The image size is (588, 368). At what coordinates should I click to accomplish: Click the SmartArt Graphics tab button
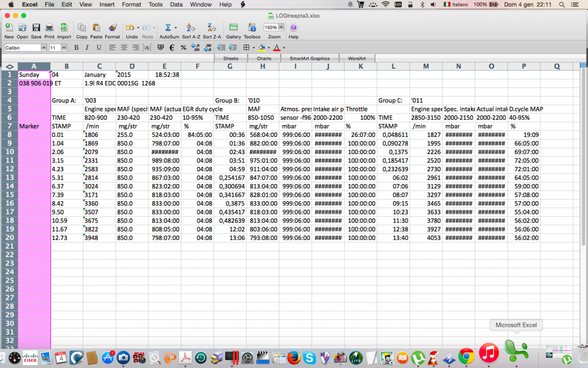coord(309,58)
